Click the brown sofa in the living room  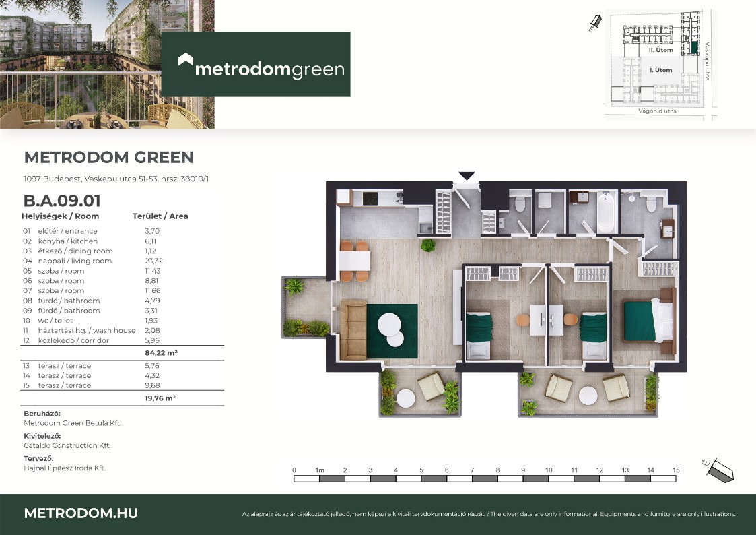coord(353,329)
